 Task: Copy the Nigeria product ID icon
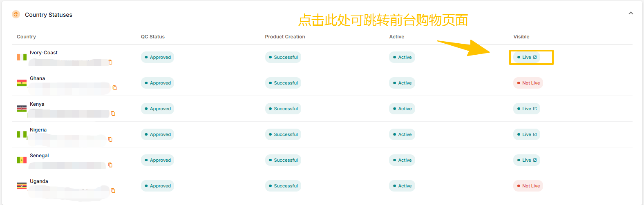[x=110, y=139]
